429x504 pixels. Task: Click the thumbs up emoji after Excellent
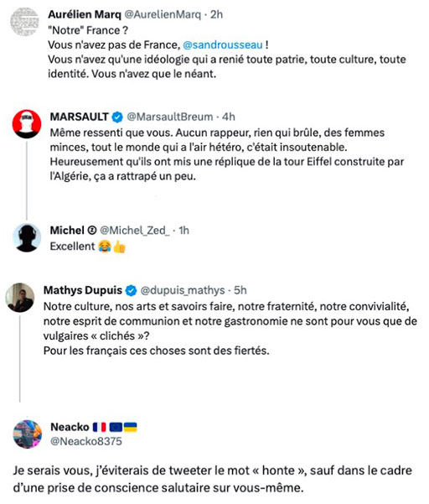[119, 247]
